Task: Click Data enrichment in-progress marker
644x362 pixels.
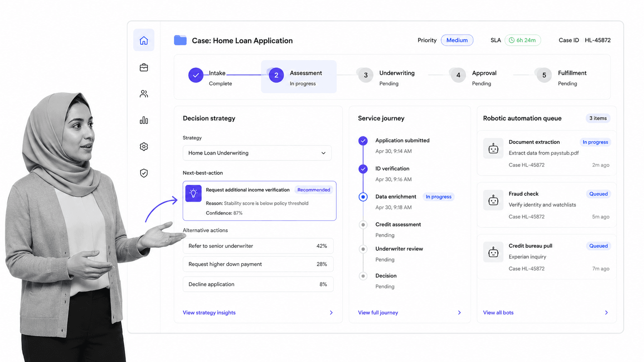Action: click(x=363, y=197)
